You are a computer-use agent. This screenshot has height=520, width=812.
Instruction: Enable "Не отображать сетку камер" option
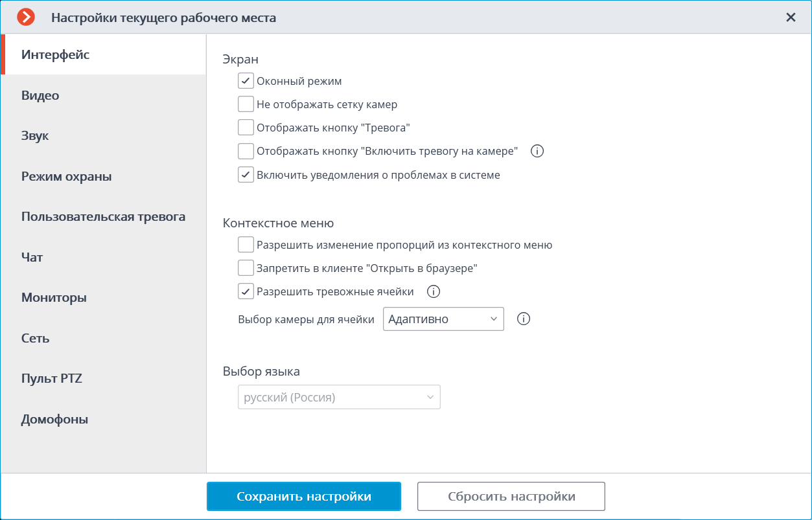click(246, 104)
